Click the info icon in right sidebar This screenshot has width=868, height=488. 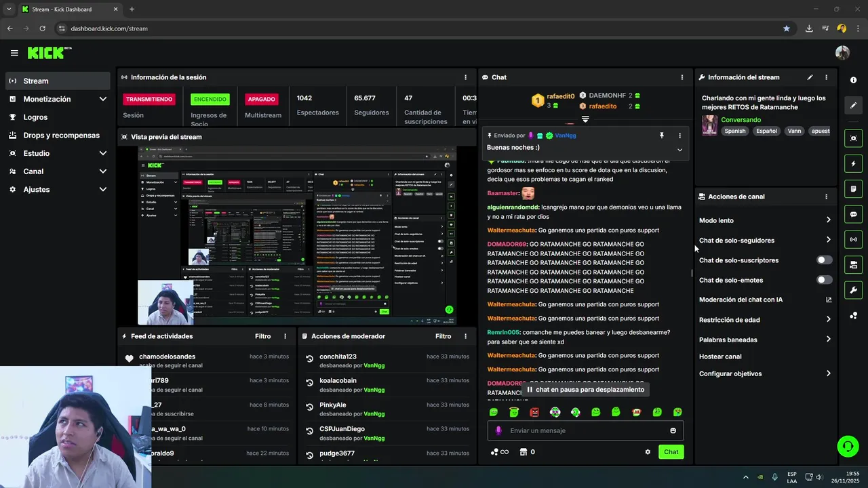click(x=853, y=80)
